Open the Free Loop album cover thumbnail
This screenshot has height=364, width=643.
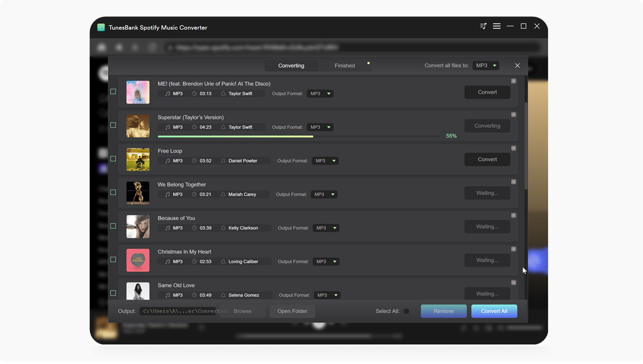coord(138,159)
